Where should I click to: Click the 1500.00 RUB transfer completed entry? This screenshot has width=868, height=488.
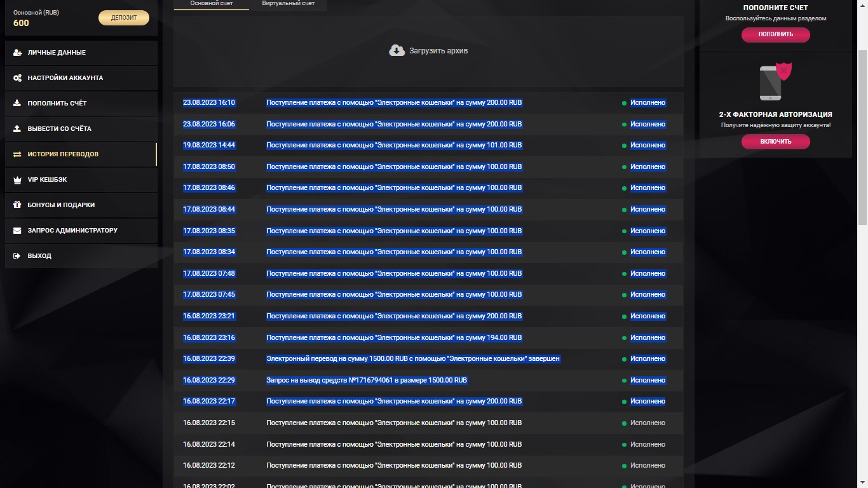tap(413, 359)
